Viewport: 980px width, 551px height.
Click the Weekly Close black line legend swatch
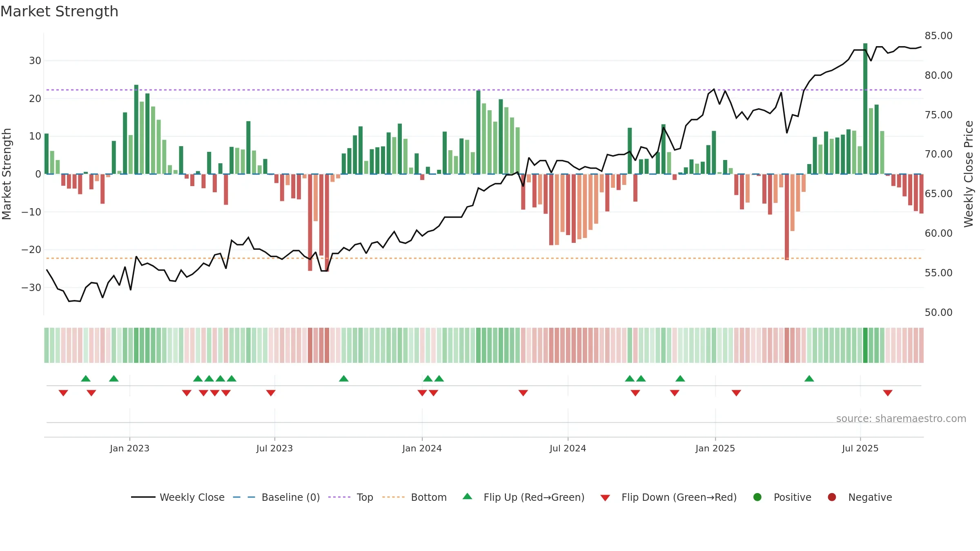pyautogui.click(x=143, y=497)
